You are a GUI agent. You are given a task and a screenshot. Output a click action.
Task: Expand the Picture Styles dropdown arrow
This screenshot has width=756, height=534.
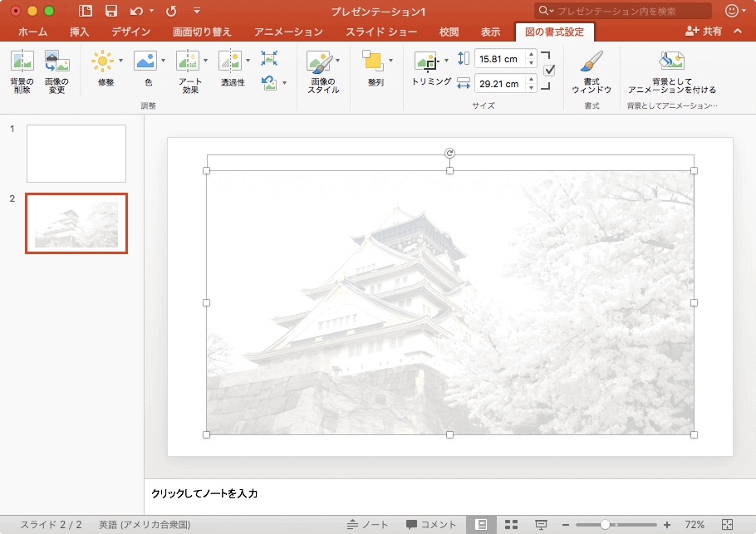[337, 61]
